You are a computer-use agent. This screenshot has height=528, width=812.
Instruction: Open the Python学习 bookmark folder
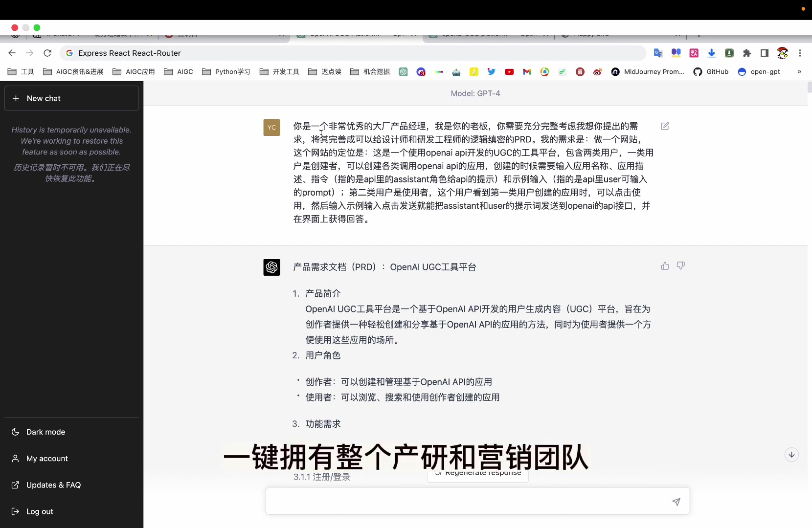coord(226,72)
